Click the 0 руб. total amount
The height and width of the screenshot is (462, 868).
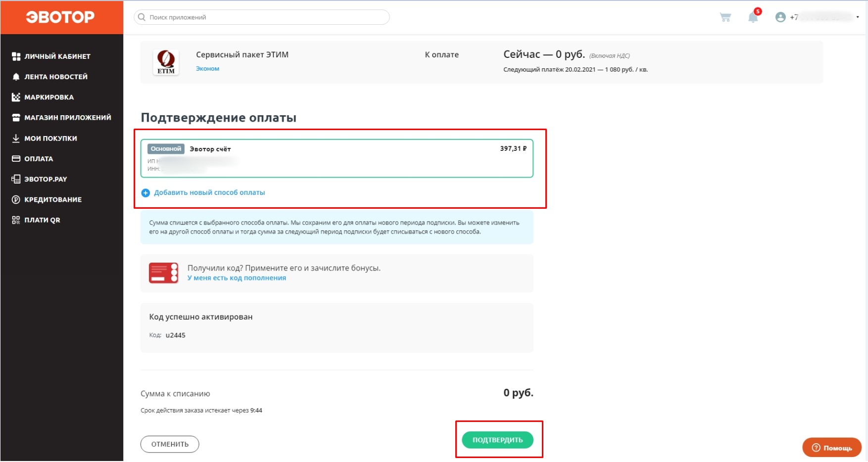(x=518, y=393)
